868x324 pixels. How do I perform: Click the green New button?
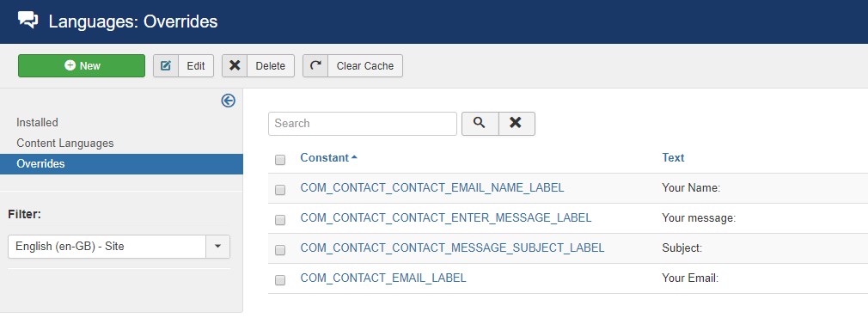82,65
